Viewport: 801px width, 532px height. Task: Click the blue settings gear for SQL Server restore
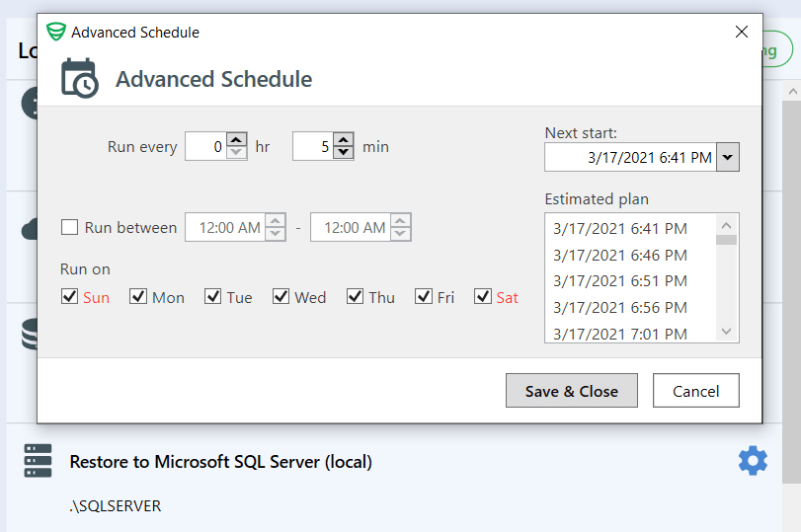(x=753, y=461)
